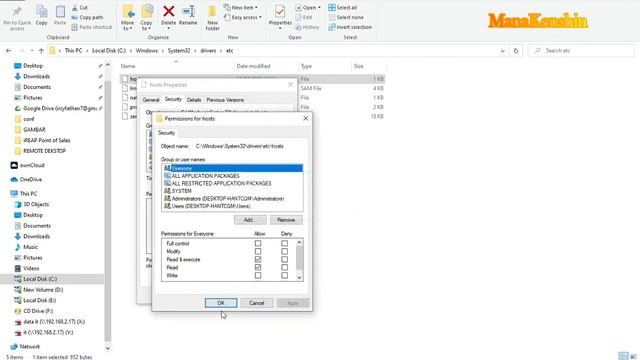Click Cancel in Permissions dialog

pyautogui.click(x=257, y=303)
